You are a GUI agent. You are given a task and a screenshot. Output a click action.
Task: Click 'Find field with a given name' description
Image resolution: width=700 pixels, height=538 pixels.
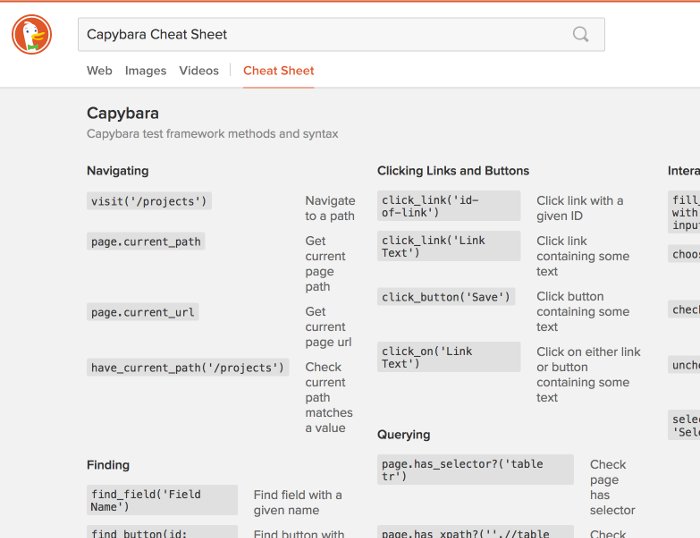point(298,502)
